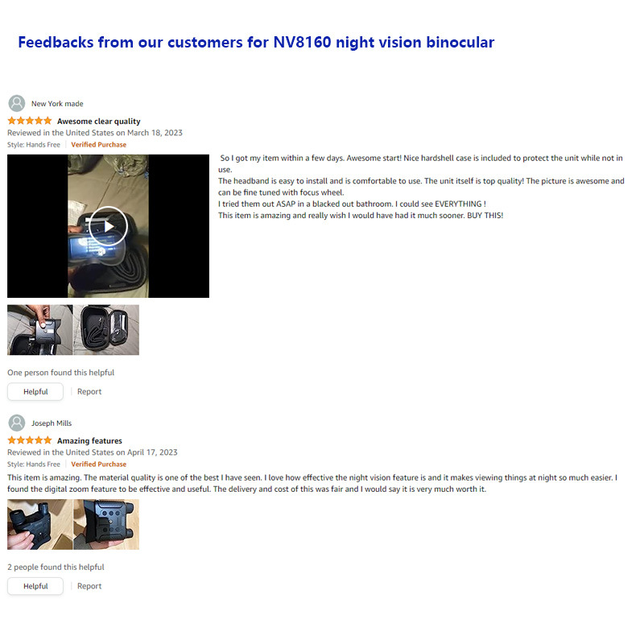Click Verified Purchase on the first review

point(98,145)
